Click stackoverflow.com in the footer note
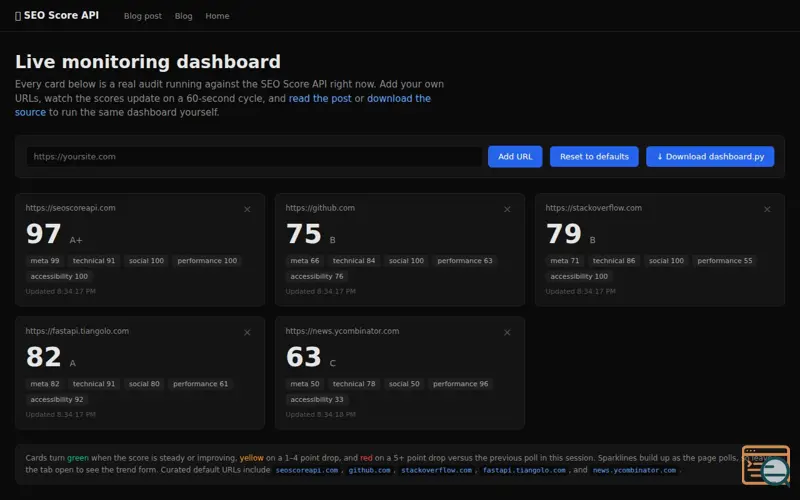 (436, 470)
